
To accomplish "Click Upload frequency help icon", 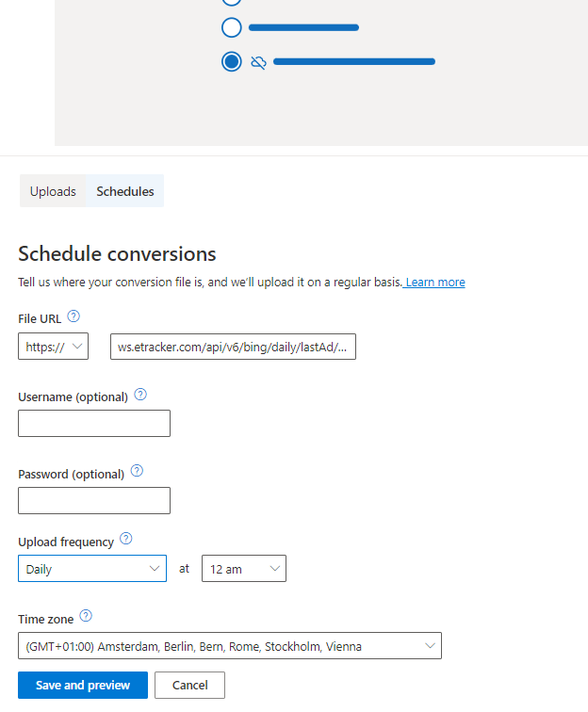I will 126,539.
